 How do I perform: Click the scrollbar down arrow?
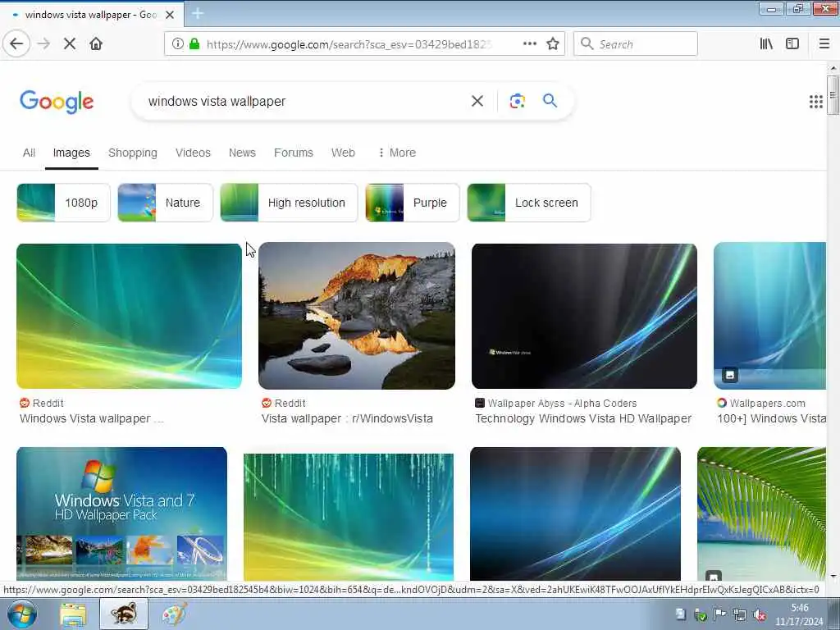[833, 576]
